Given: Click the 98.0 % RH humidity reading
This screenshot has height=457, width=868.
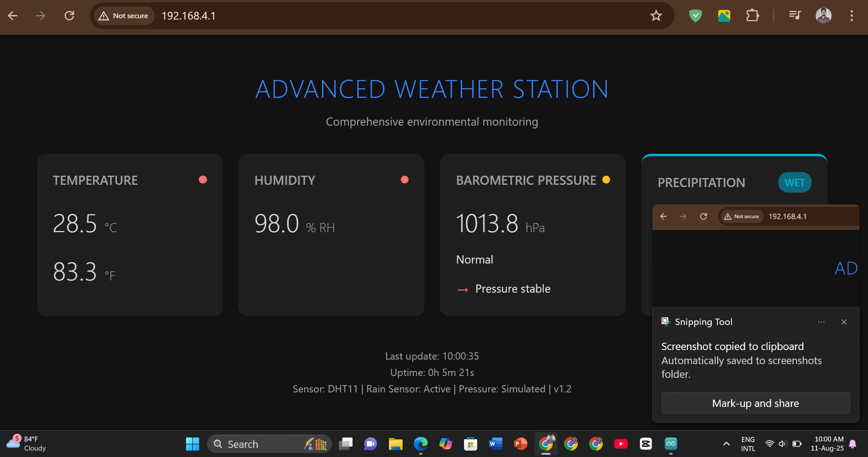Looking at the screenshot, I should [295, 224].
